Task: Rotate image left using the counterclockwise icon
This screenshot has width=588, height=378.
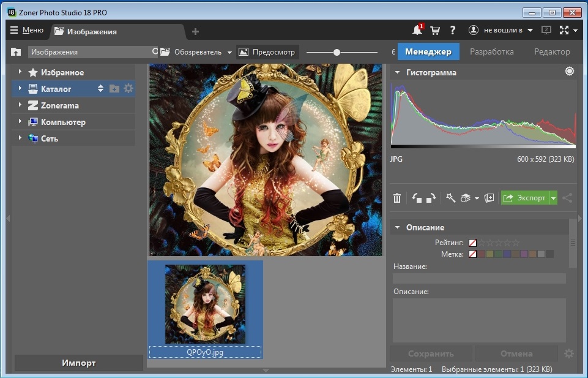Action: tap(417, 198)
